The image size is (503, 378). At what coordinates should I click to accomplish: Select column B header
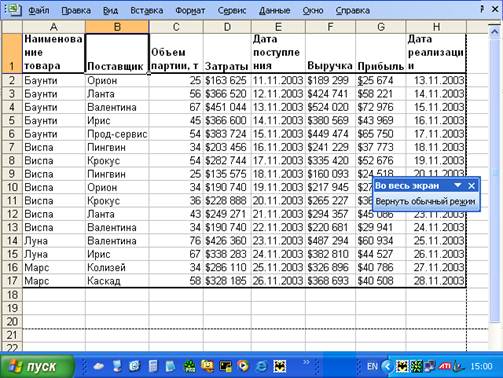117,27
